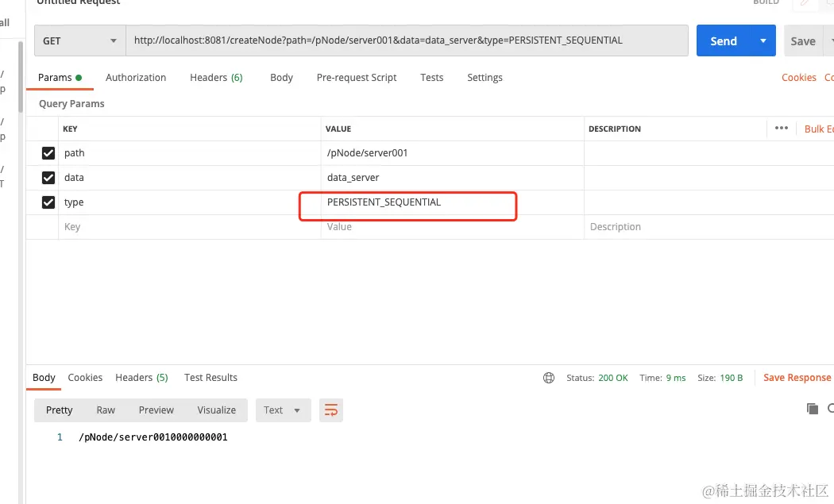Image resolution: width=834 pixels, height=504 pixels.
Task: Open the response Cookies tab
Action: tap(85, 378)
